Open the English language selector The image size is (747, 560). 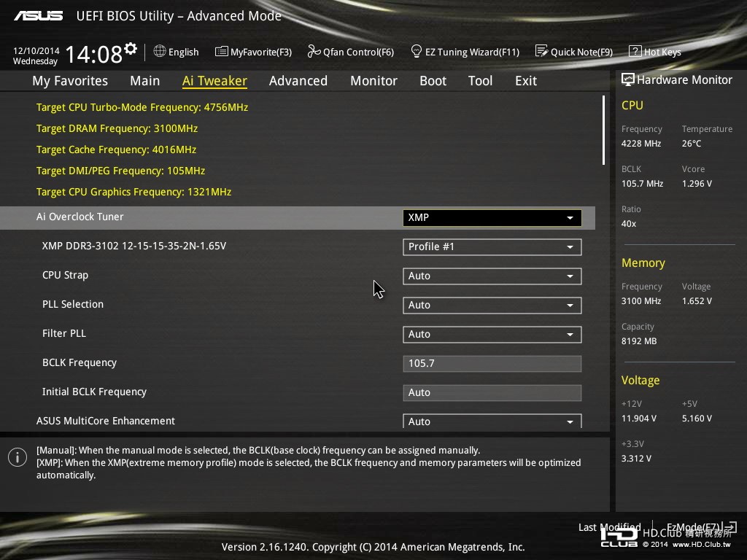(177, 52)
